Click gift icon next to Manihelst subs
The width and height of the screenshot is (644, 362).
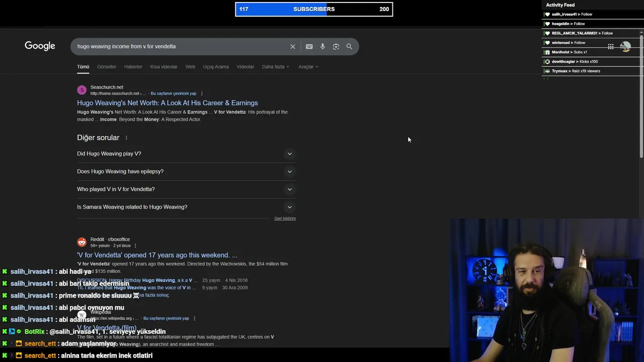(547, 52)
